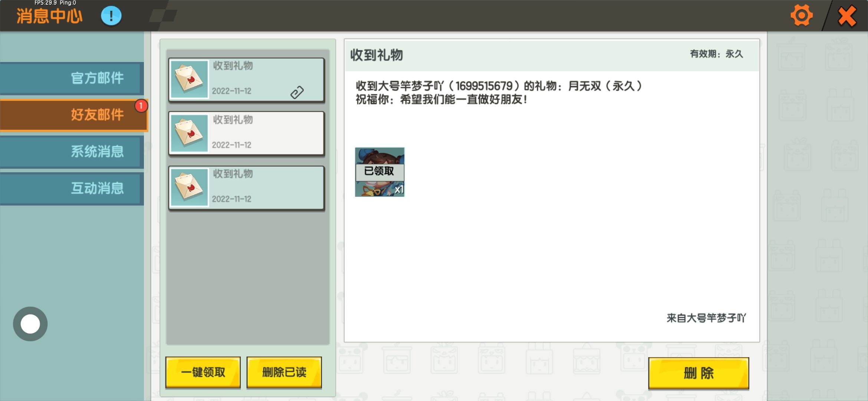The width and height of the screenshot is (868, 401).
Task: Click the first mail's envelope icon
Action: (x=189, y=79)
